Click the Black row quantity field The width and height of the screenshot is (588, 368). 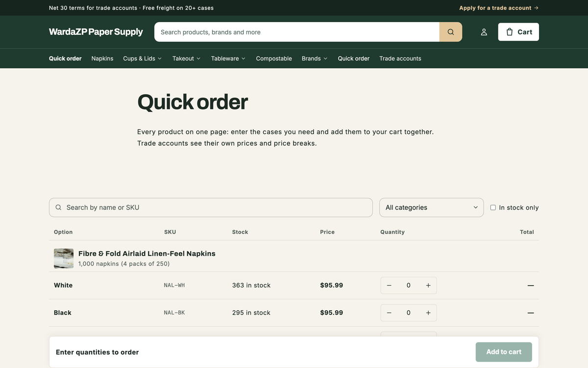click(x=409, y=313)
